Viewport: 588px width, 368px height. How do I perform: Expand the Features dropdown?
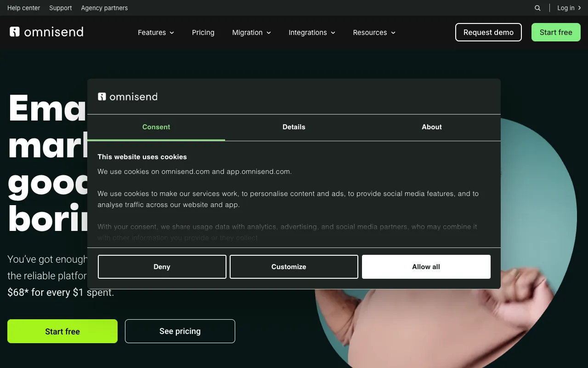pos(156,32)
